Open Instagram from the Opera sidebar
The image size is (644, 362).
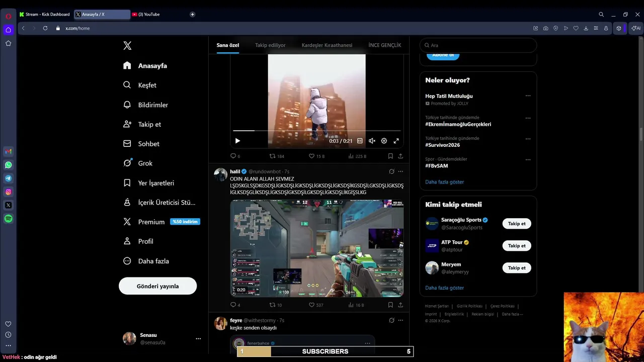(x=9, y=192)
